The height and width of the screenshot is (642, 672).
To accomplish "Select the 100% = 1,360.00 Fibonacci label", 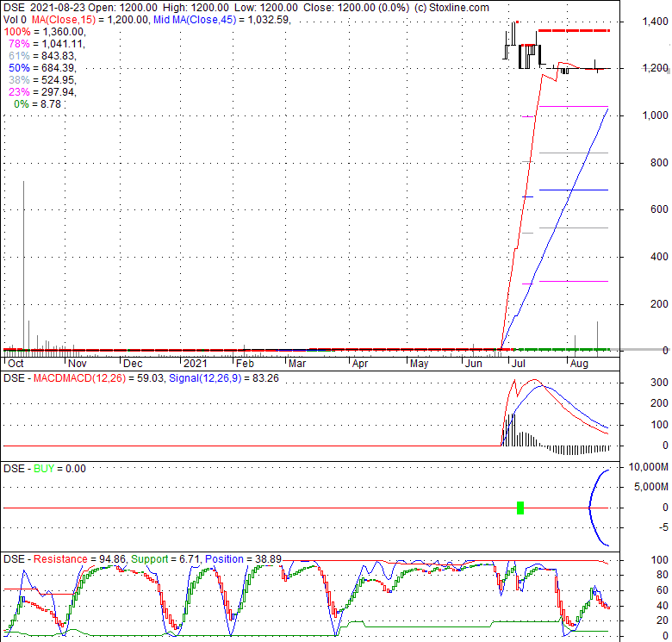I will 45,32.
